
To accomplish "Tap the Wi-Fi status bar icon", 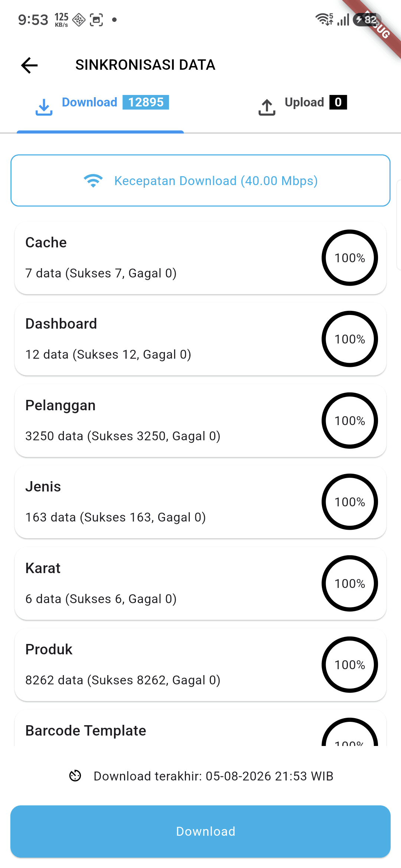I will point(324,19).
